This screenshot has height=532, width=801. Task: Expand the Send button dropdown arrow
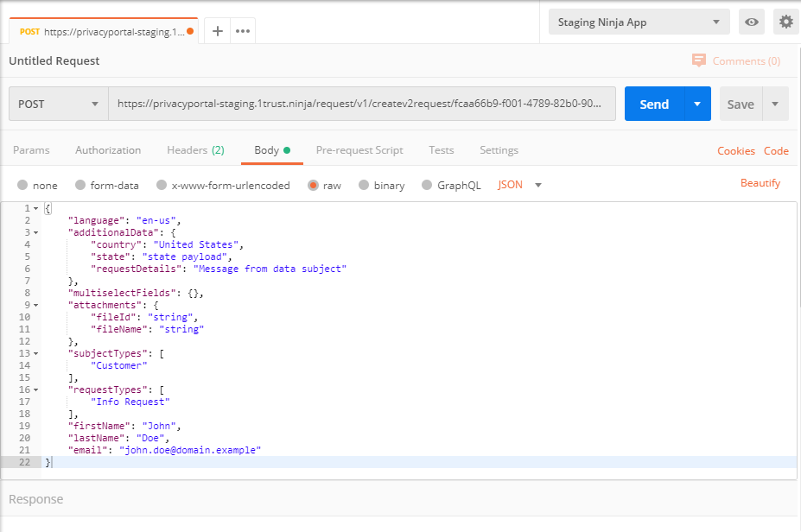point(697,104)
